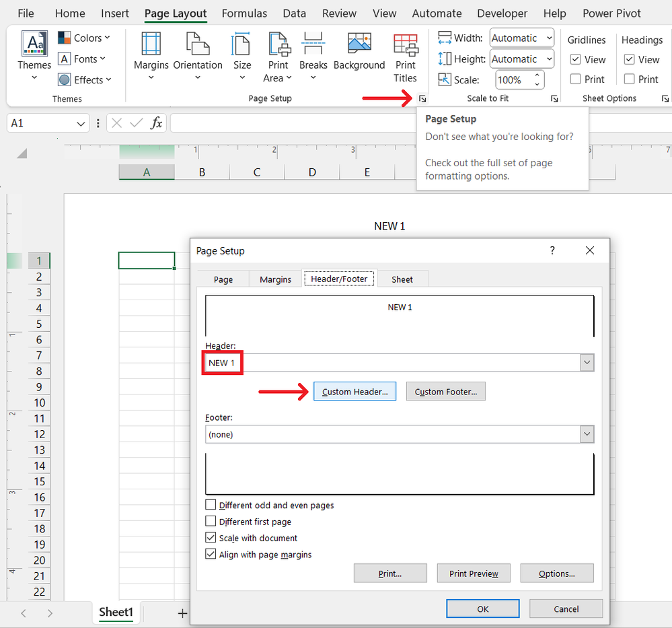The width and height of the screenshot is (672, 628).
Task: Select row 5 header
Action: 39,324
